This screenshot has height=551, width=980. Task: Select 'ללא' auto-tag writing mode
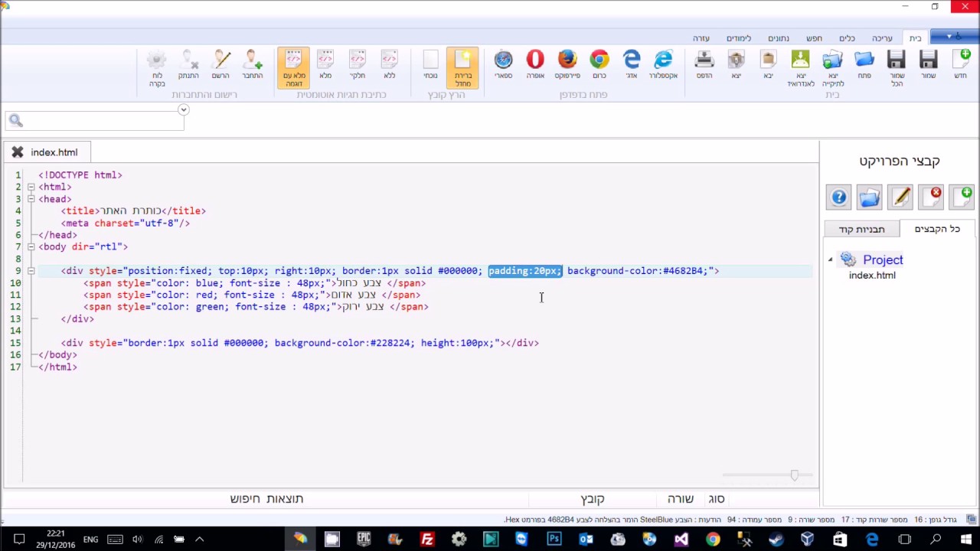(390, 64)
